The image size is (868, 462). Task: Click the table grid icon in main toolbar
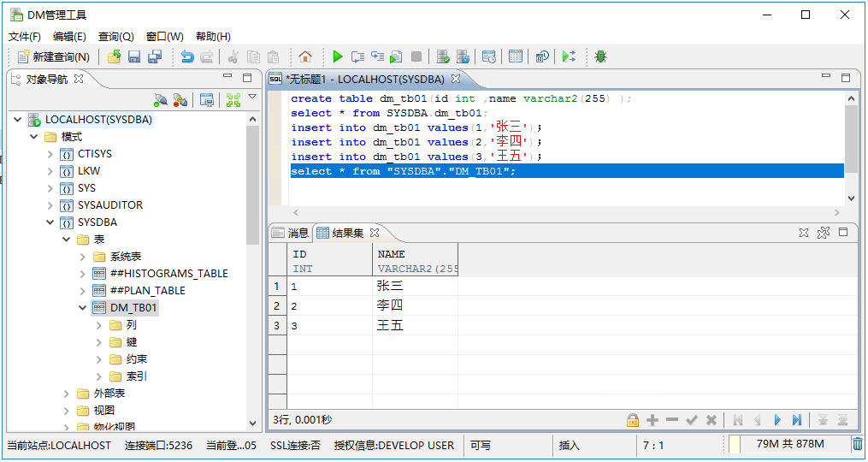click(516, 56)
